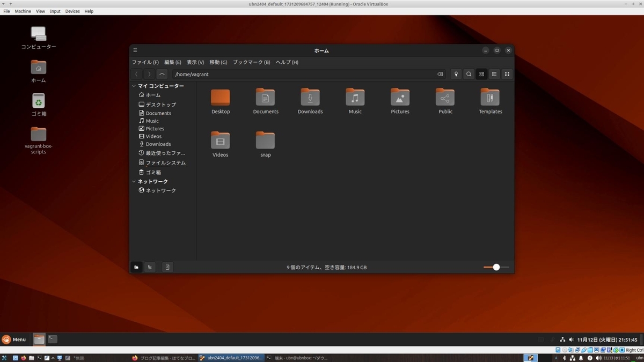Open the hamburger menu in the title bar

pos(135,50)
